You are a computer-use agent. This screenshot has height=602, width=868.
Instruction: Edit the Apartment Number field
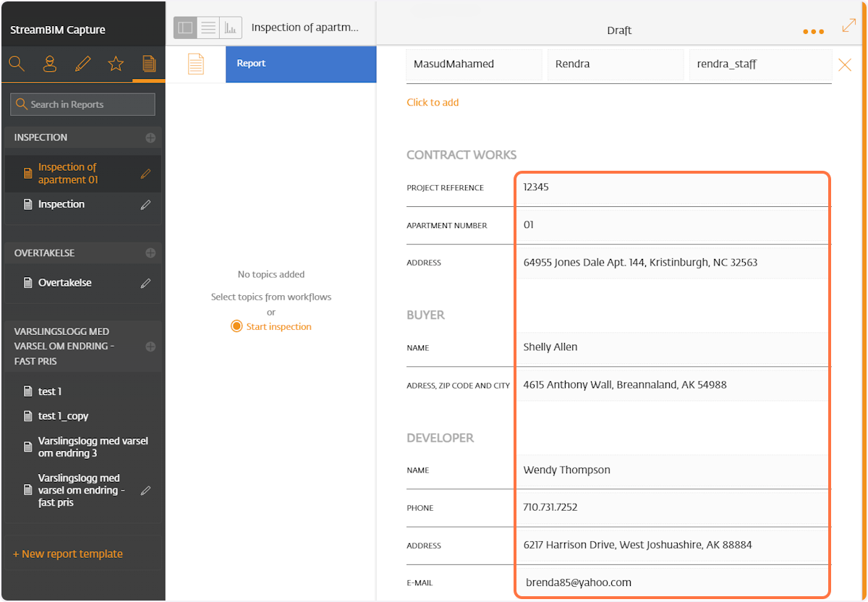click(x=672, y=225)
